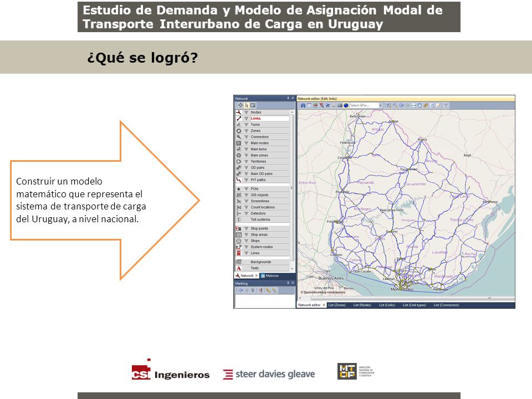532x399 pixels.
Task: Toggle filter funnel for Links
Action: pyautogui.click(x=246, y=119)
